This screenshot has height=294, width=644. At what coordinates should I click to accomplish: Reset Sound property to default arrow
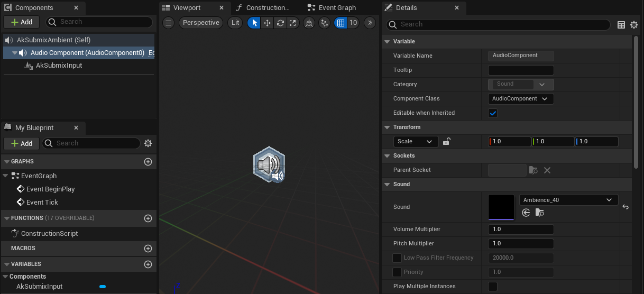click(625, 207)
